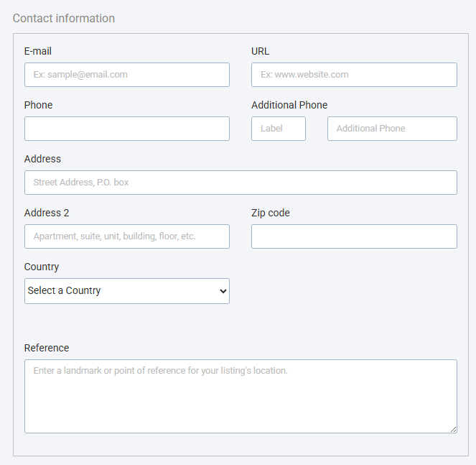Focus the URL text box
The image size is (476, 465).
354,75
